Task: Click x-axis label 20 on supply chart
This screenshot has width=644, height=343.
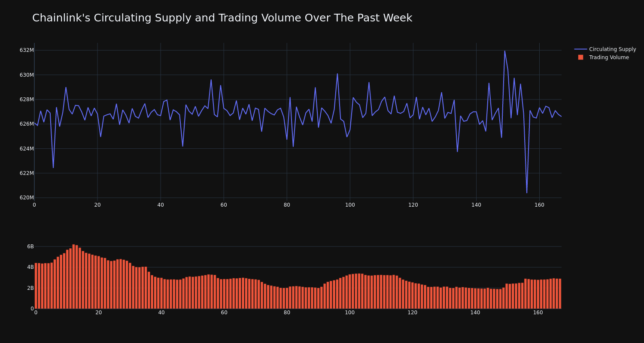Action: tap(97, 205)
